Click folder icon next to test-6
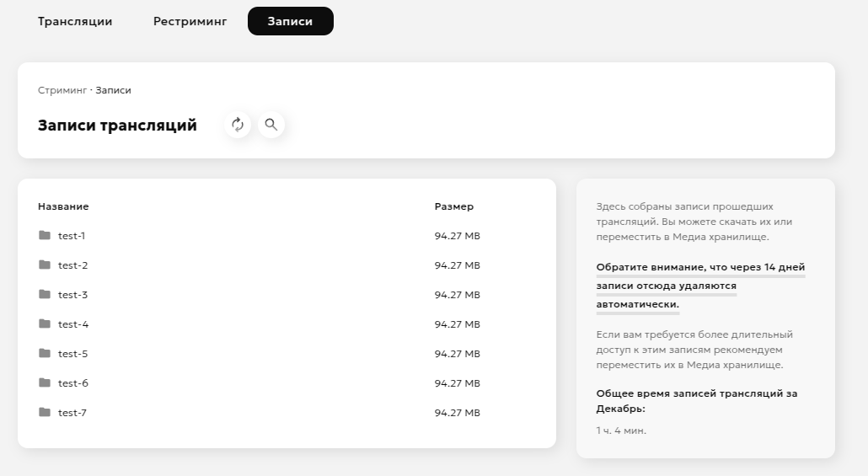The width and height of the screenshot is (868, 476). (45, 383)
